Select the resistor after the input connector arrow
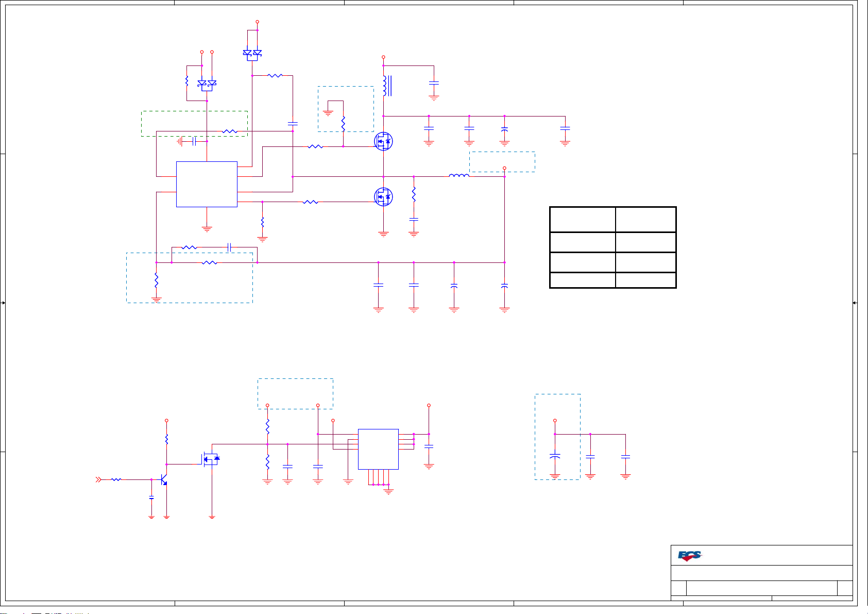This screenshot has height=614, width=868. [x=116, y=479]
